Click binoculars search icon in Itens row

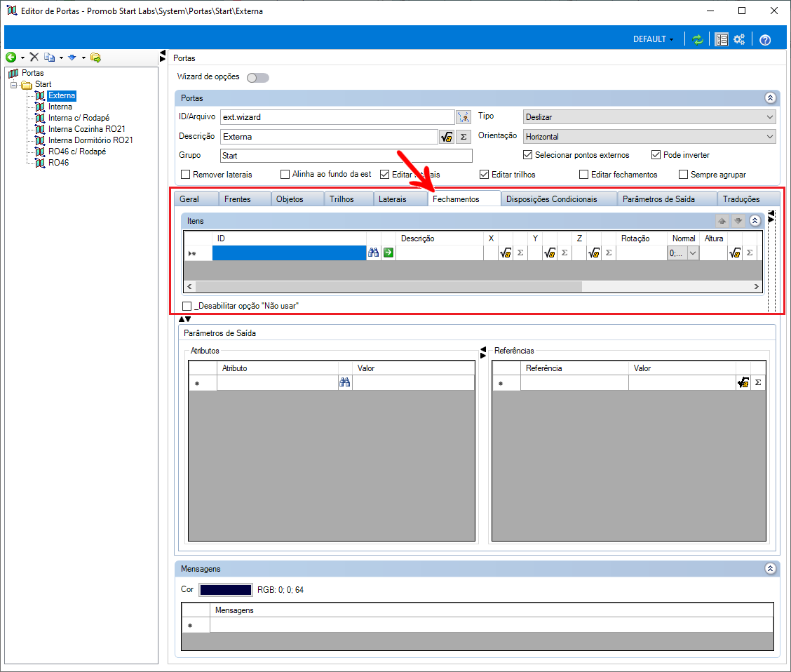click(x=373, y=253)
